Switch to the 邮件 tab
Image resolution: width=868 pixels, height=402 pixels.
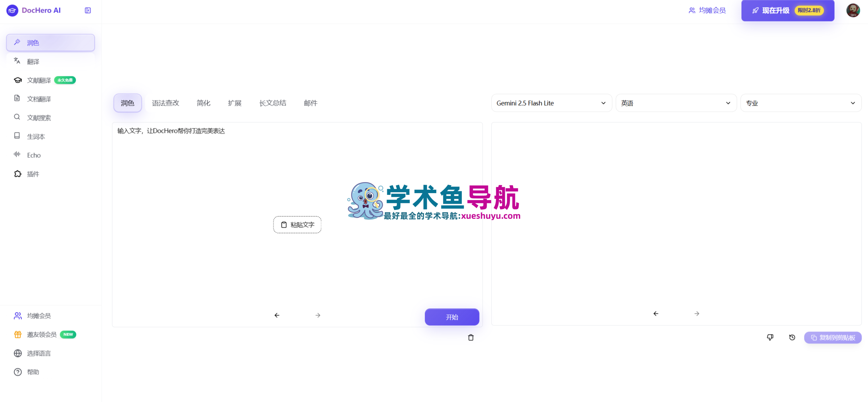pyautogui.click(x=310, y=103)
